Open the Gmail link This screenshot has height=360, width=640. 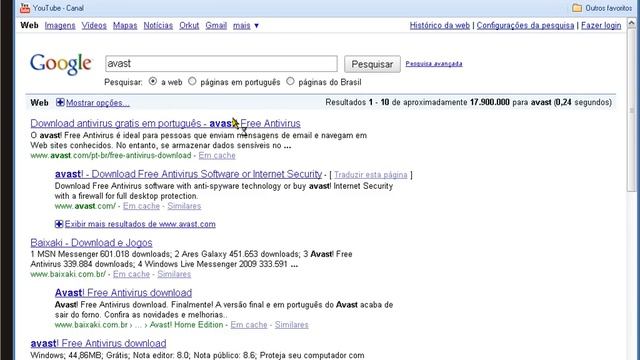pyautogui.click(x=216, y=25)
